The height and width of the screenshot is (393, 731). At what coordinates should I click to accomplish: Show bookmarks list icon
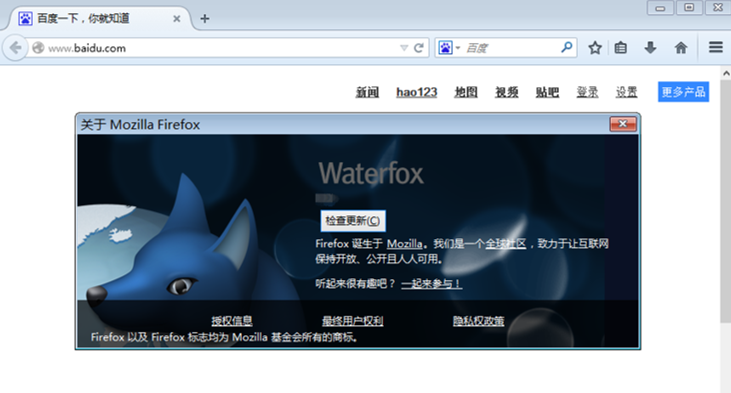pos(621,48)
